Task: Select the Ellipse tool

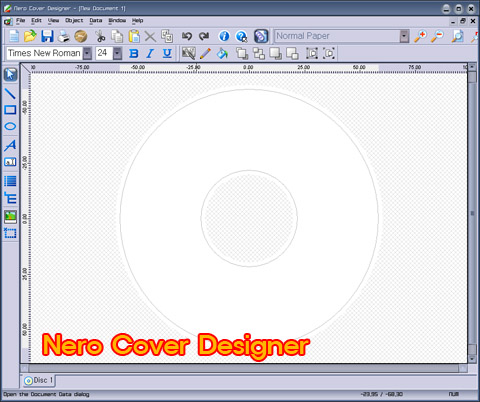Action: 10,126
